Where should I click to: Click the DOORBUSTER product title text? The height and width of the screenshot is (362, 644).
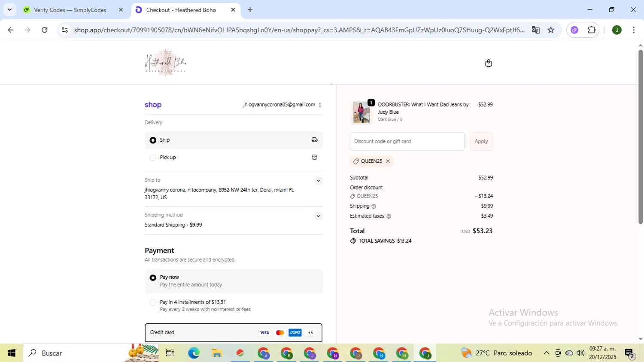point(423,108)
